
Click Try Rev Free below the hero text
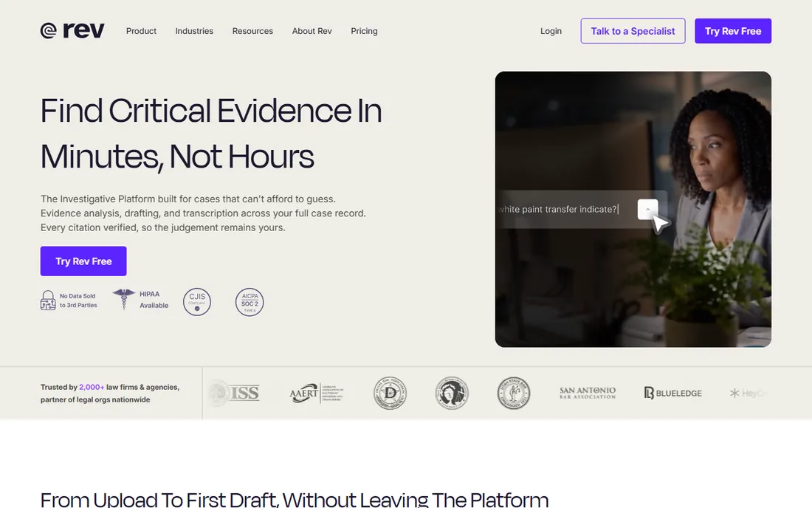point(83,261)
